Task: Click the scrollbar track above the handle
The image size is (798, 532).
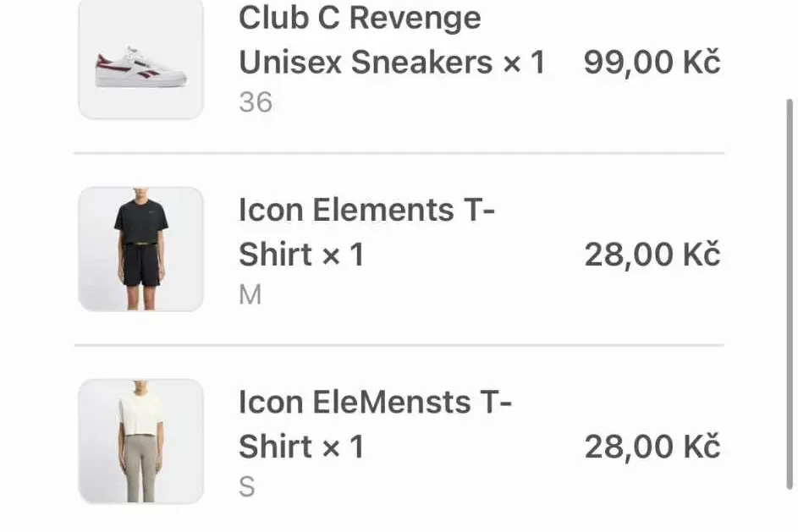Action: coord(790,49)
